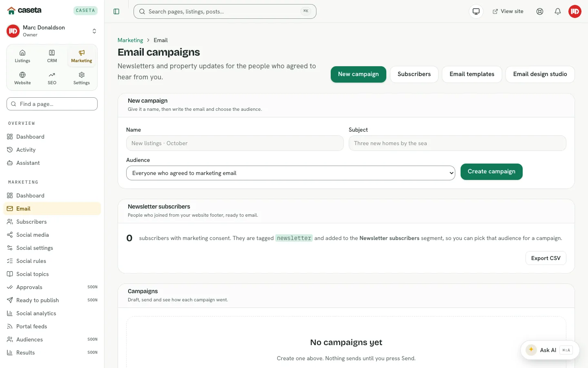The width and height of the screenshot is (588, 368).
Task: Click the Caseta home logo
Action: pyautogui.click(x=24, y=10)
